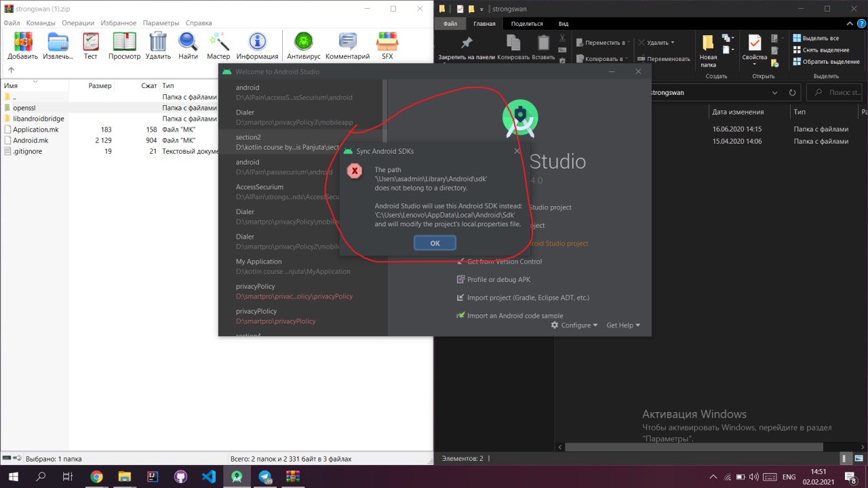Open Visual Studio Code from the taskbar
The height and width of the screenshot is (488, 868).
pyautogui.click(x=209, y=476)
